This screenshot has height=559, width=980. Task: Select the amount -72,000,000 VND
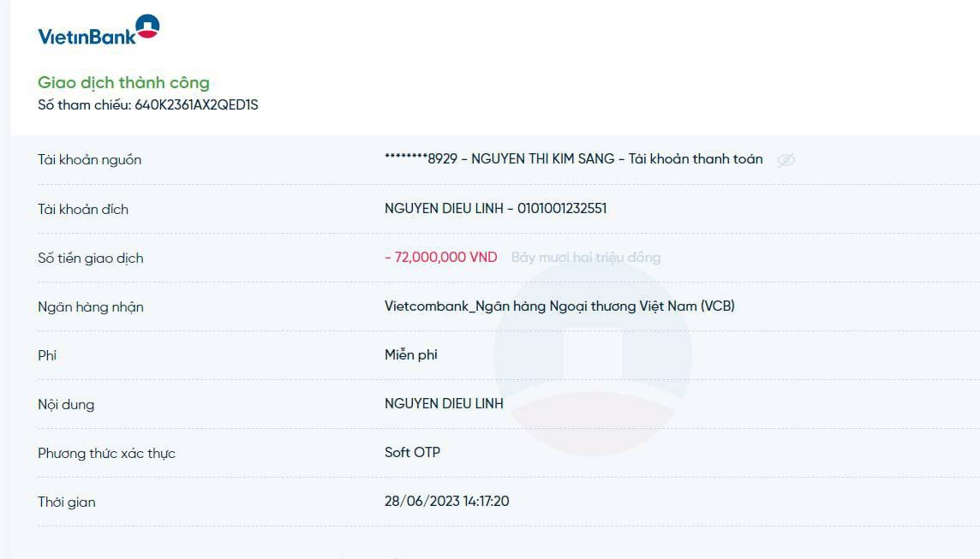tap(441, 257)
